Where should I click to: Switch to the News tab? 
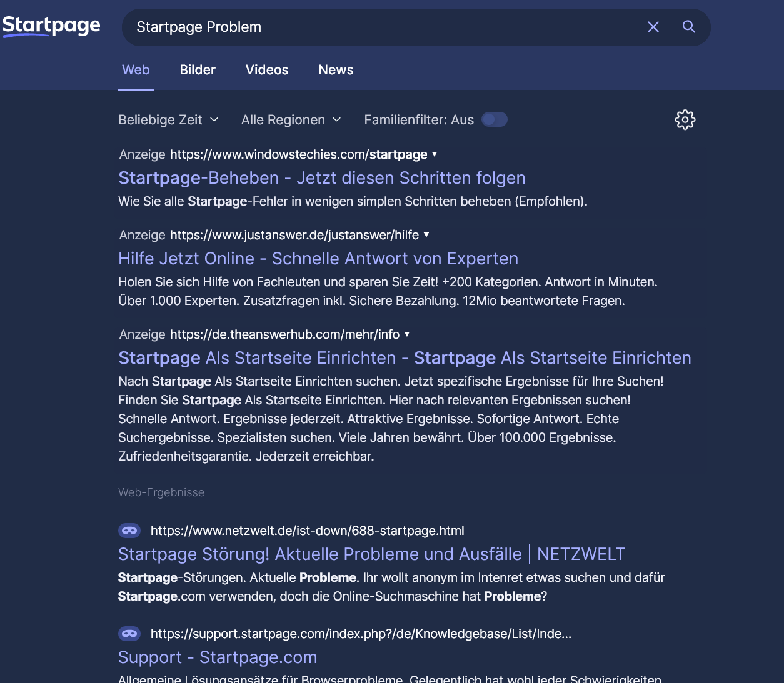(x=336, y=70)
